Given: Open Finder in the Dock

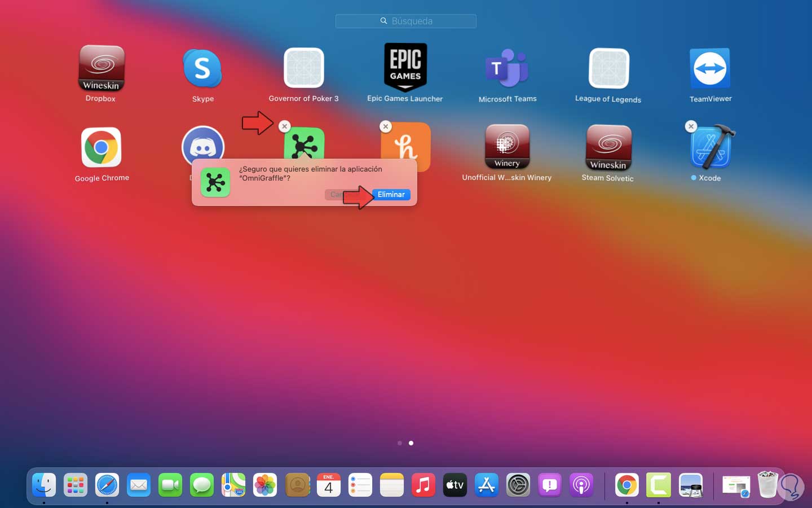Looking at the screenshot, I should coord(44,485).
